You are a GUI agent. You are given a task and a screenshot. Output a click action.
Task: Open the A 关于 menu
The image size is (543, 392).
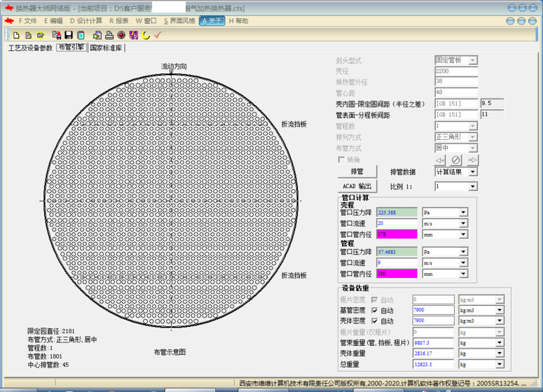coord(212,21)
